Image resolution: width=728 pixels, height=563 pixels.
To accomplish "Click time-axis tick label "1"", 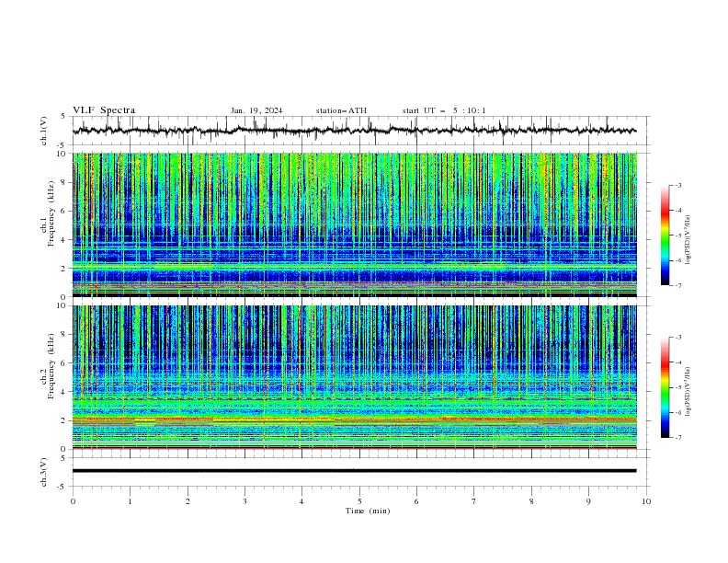I will click(x=130, y=501).
